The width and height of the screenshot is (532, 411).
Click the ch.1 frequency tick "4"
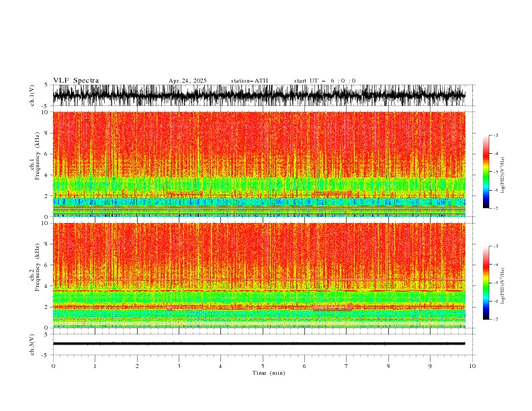46,175
